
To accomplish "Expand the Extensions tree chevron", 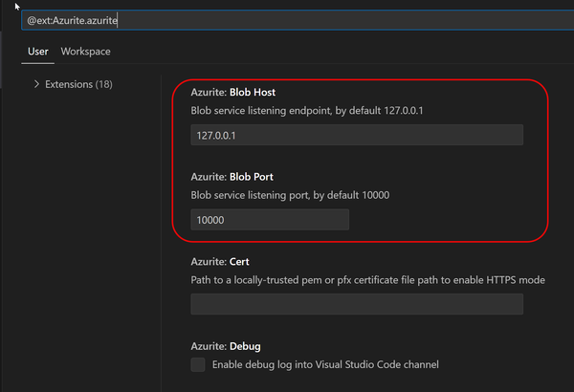I will pyautogui.click(x=36, y=84).
